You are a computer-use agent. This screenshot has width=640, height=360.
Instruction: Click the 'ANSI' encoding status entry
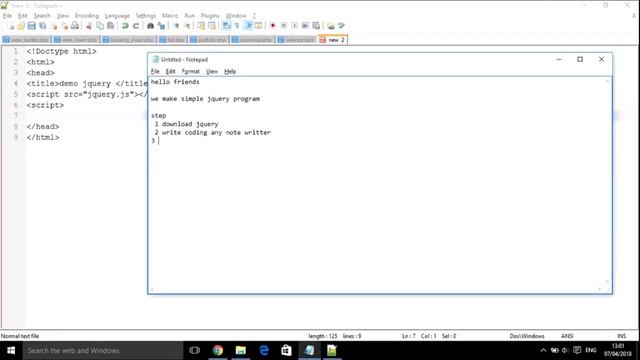[567, 336]
